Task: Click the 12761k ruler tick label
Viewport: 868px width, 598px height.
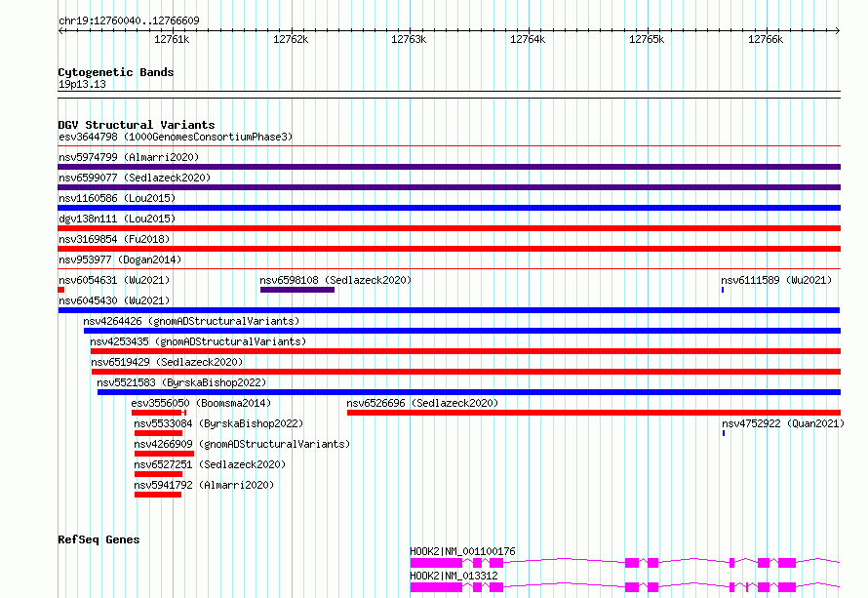Action: (x=172, y=39)
